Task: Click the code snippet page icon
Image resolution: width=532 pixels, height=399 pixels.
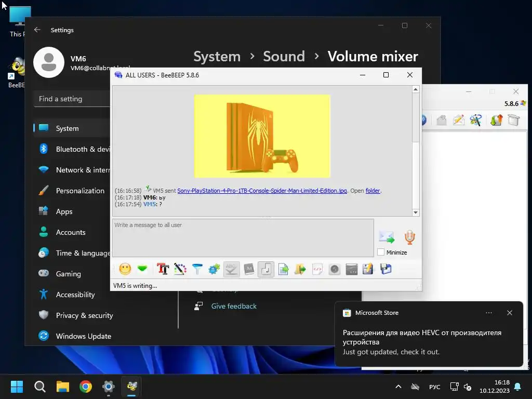Action: tap(317, 270)
